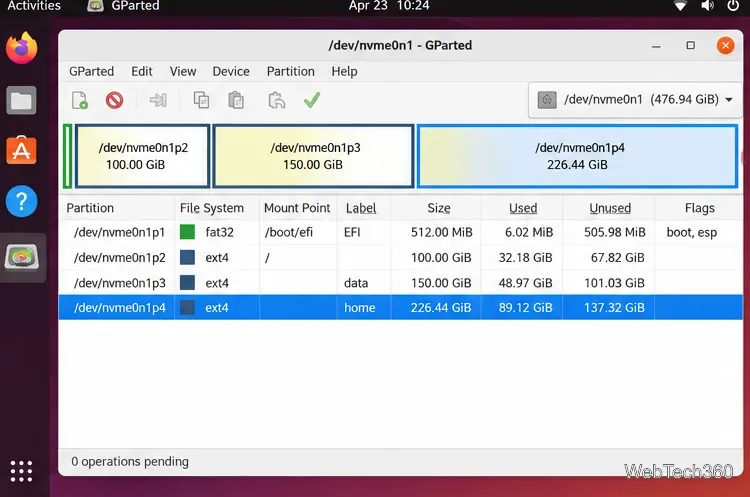Click the network wifi indicator icon
This screenshot has height=497, width=750.
point(680,6)
